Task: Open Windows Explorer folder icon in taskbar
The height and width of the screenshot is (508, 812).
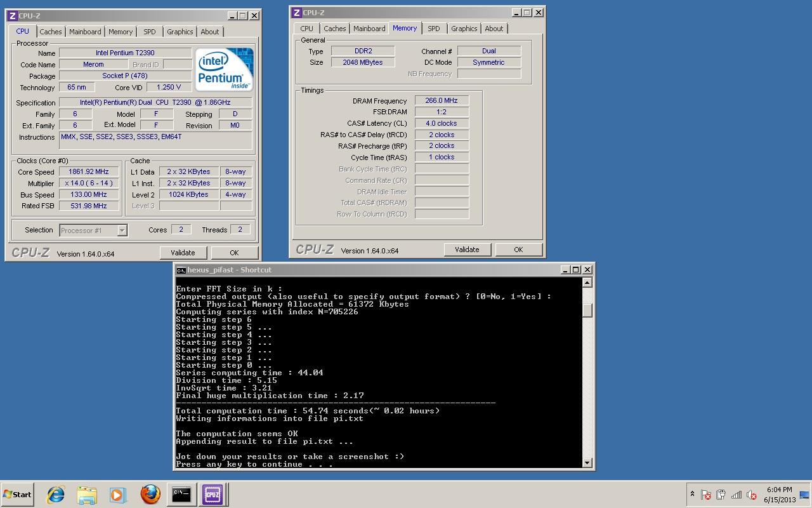Action: click(87, 494)
